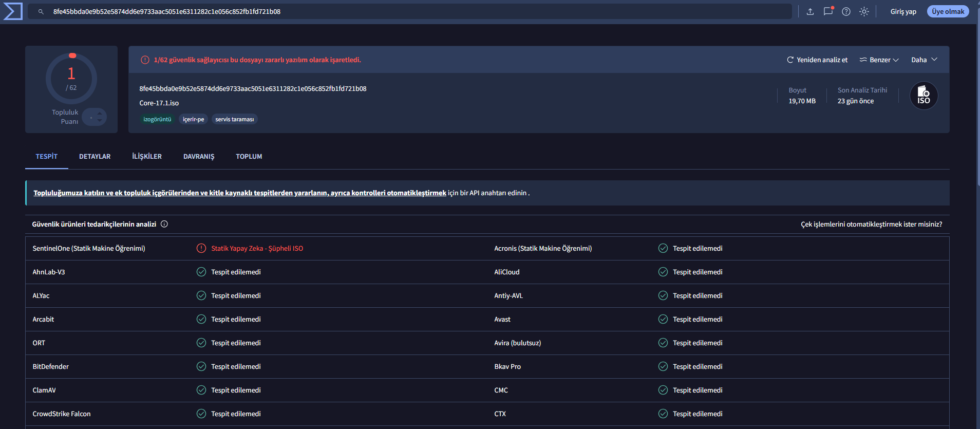Screen dimensions: 980x429
Task: Click the check icon in BitDefender row
Action: point(201,366)
